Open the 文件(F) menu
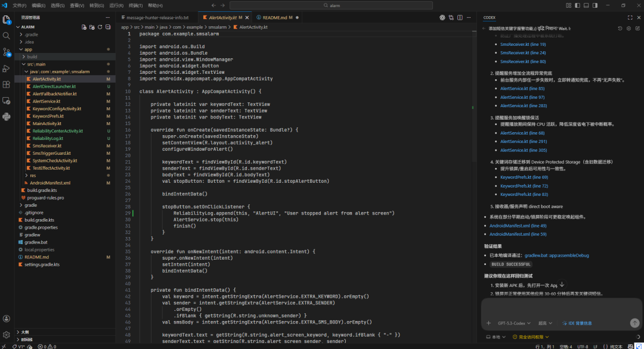Viewport: 644px width, 349px height. click(19, 5)
